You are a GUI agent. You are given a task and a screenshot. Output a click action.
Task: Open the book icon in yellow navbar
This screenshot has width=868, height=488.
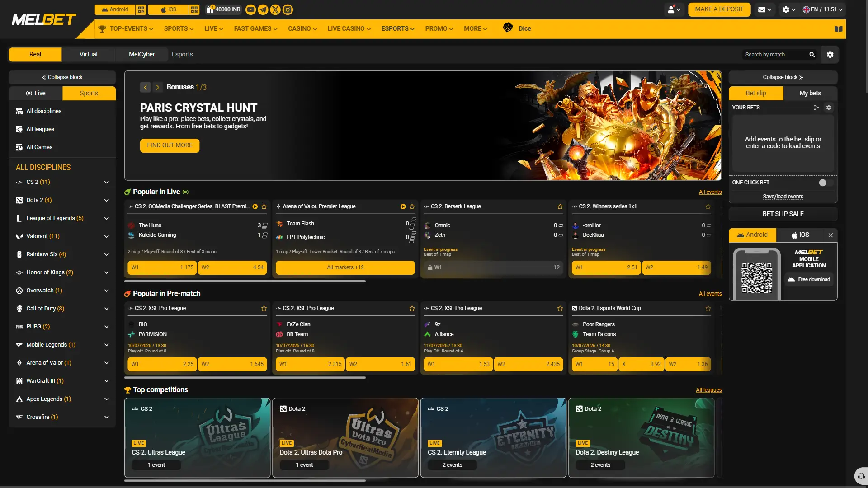pyautogui.click(x=838, y=29)
